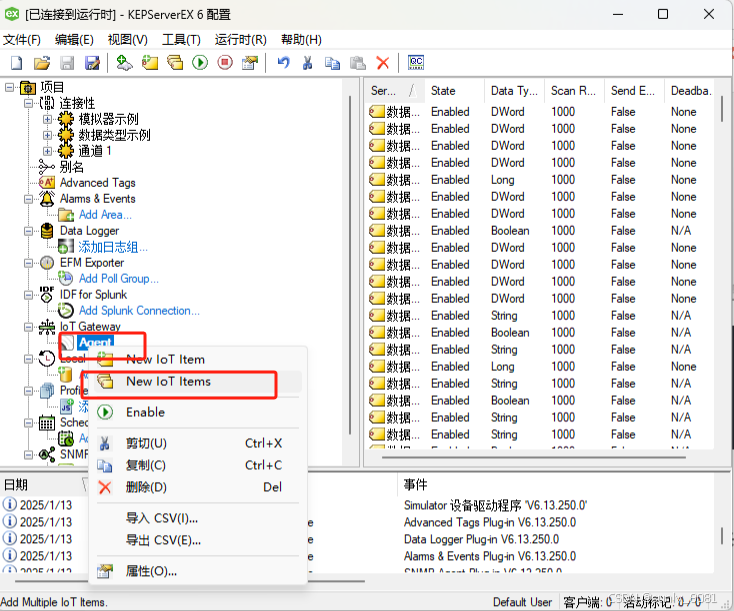Click the Undo toolbar icon

(x=283, y=63)
